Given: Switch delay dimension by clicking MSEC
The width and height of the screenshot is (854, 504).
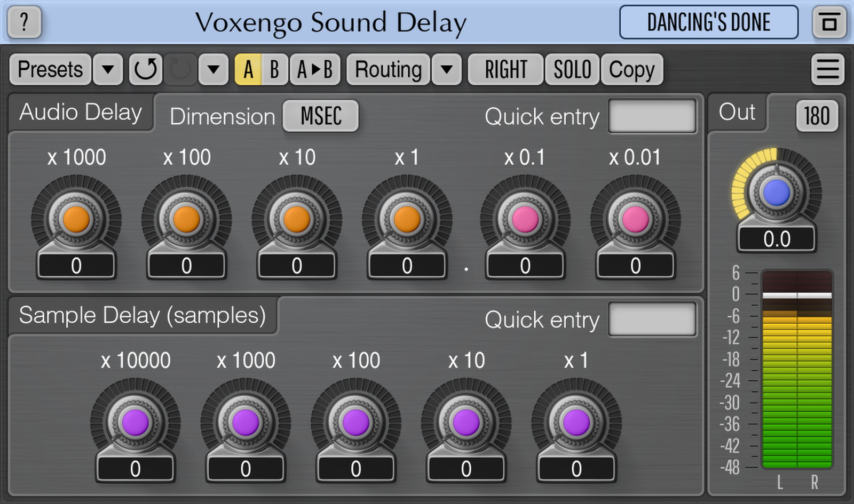Looking at the screenshot, I should tap(320, 116).
